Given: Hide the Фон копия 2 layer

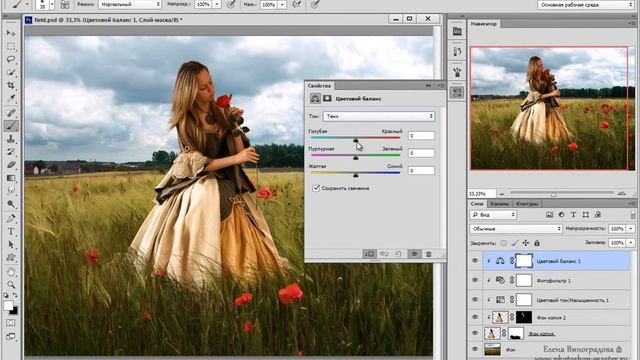Looking at the screenshot, I should 475,317.
